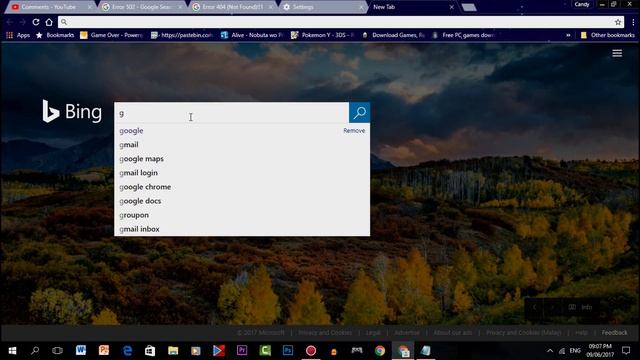Open the Apps grid shortcut
The width and height of the screenshot is (640, 360).
tap(18, 35)
